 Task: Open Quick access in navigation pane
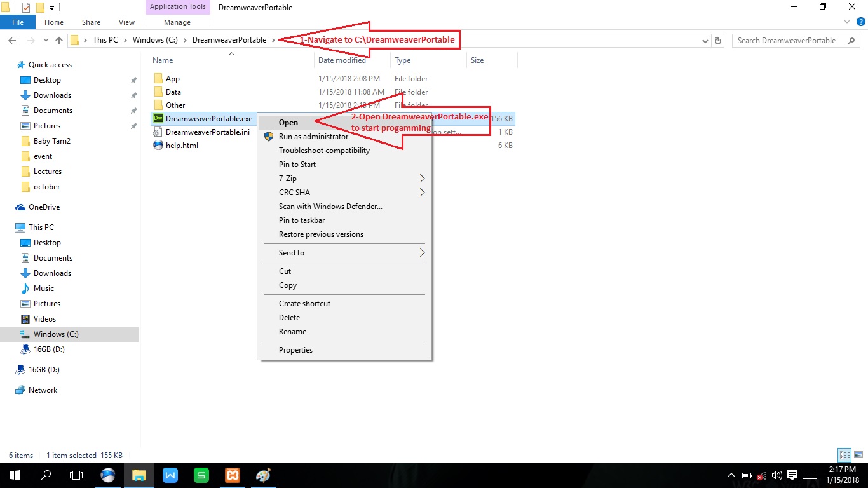click(x=50, y=65)
